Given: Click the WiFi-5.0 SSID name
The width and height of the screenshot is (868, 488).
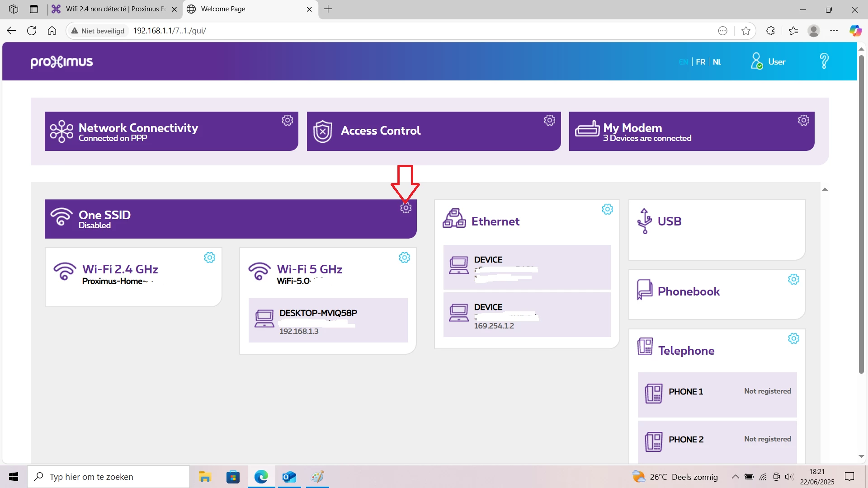Looking at the screenshot, I should coord(294,281).
